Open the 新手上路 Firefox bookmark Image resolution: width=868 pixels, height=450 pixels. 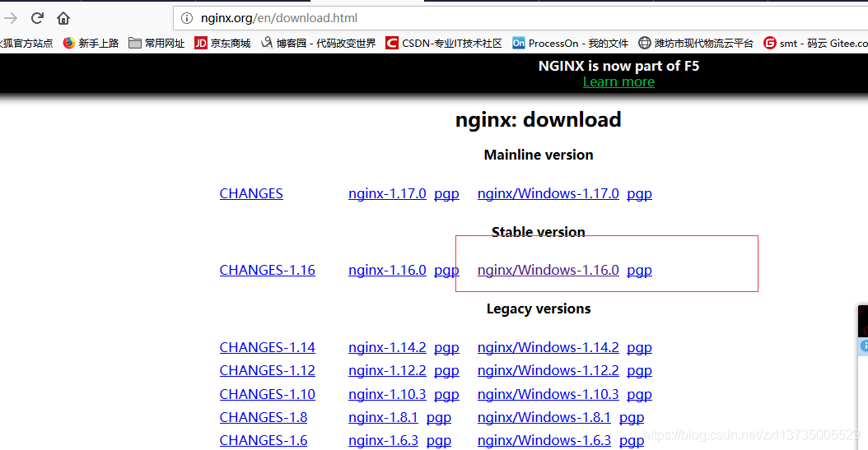(91, 43)
